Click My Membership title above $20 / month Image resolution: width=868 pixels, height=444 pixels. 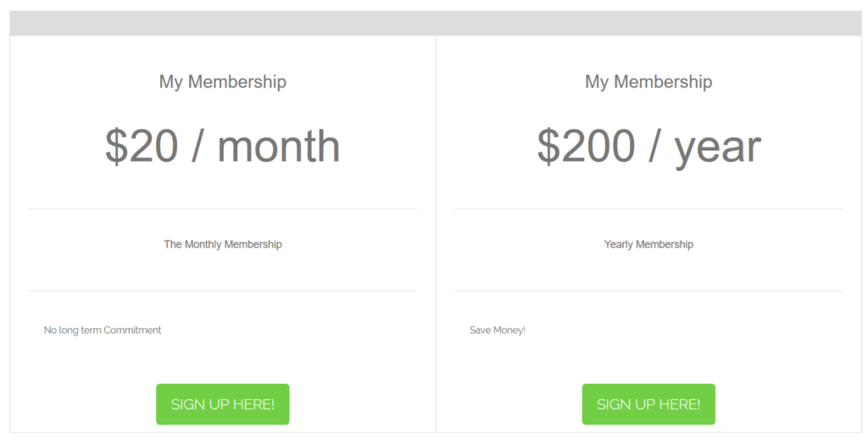(223, 82)
